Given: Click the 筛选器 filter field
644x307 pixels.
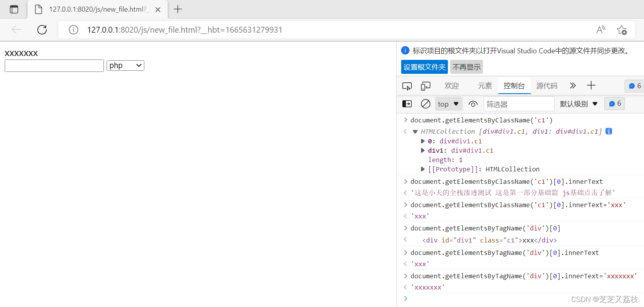Looking at the screenshot, I should click(519, 104).
